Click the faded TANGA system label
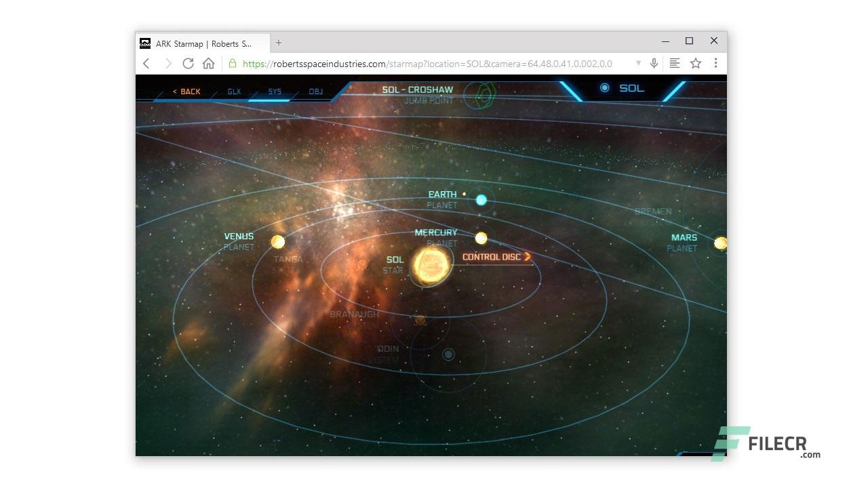This screenshot has width=868, height=488. (x=288, y=260)
